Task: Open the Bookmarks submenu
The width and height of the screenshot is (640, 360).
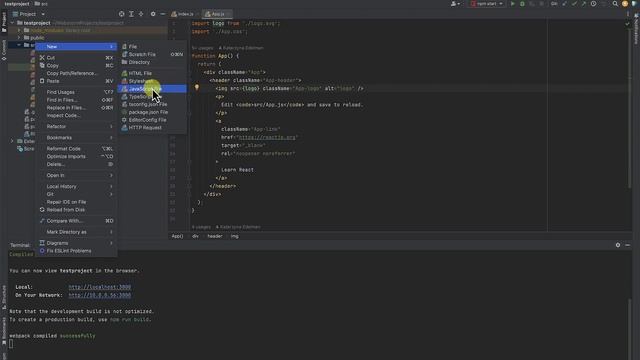Action: pos(76,138)
